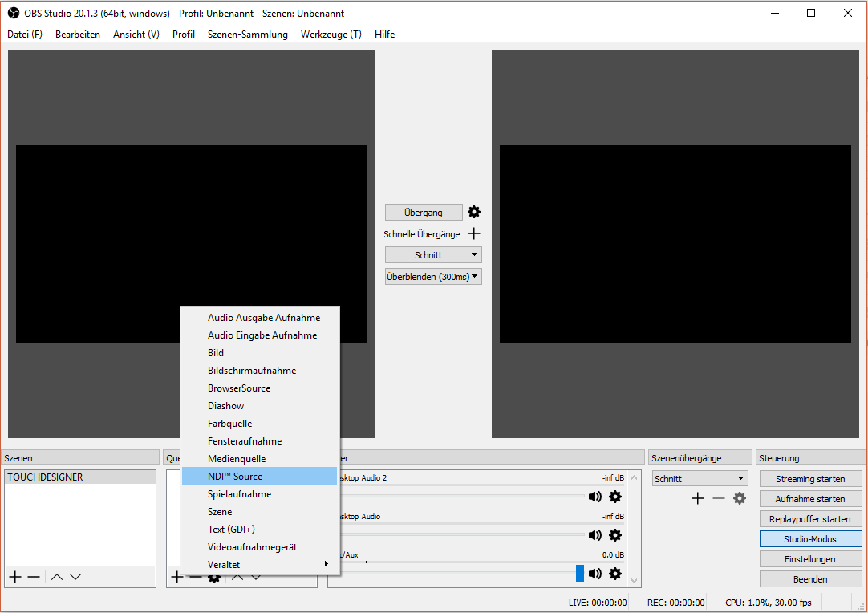Remove the scene transition with the minus icon
The width and height of the screenshot is (868, 613).
click(x=719, y=498)
